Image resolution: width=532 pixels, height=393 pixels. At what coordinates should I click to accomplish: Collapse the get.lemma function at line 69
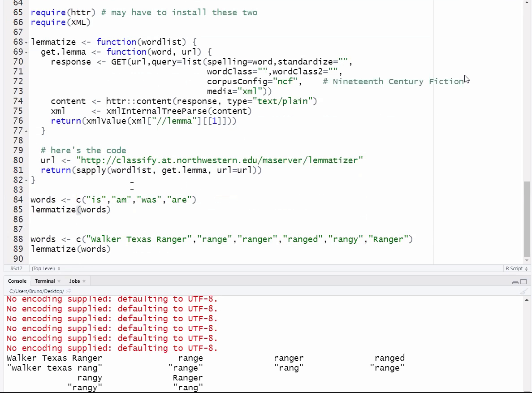(x=26, y=52)
